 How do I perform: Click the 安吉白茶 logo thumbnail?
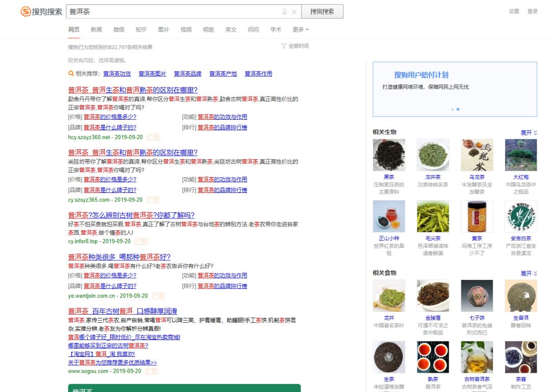click(x=520, y=216)
